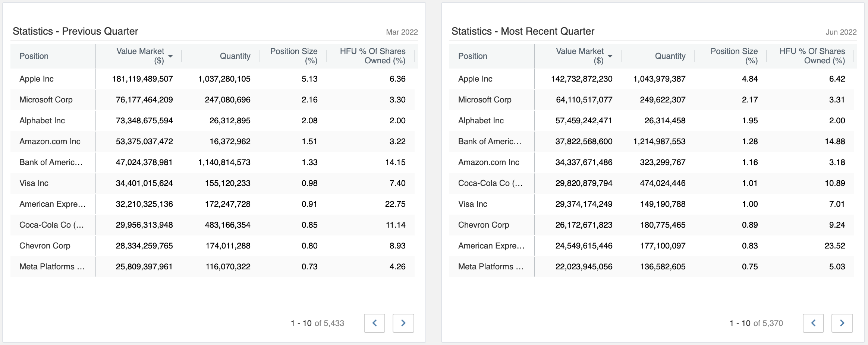The image size is (868, 345).
Task: Click Position Size (%) header in Most Recent Quarter
Action: click(x=734, y=56)
